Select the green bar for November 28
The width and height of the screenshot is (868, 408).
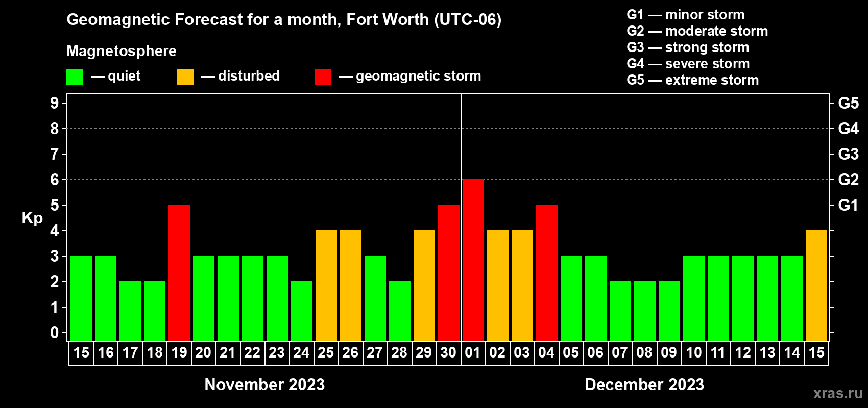tap(400, 311)
